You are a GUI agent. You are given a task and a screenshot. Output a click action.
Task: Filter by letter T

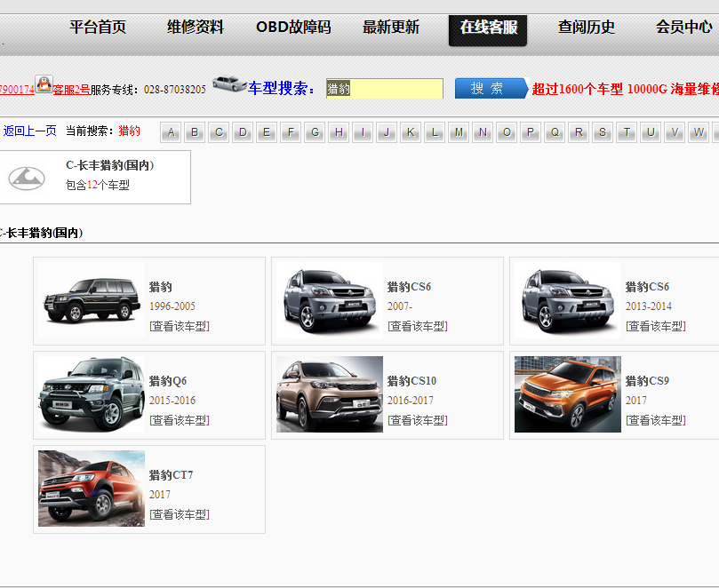pyautogui.click(x=627, y=132)
